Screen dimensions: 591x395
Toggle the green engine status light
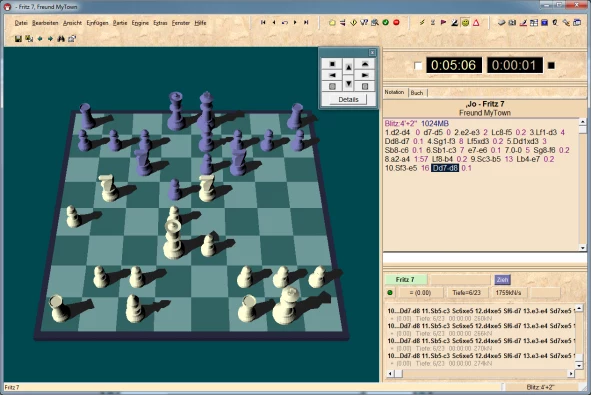pyautogui.click(x=390, y=292)
